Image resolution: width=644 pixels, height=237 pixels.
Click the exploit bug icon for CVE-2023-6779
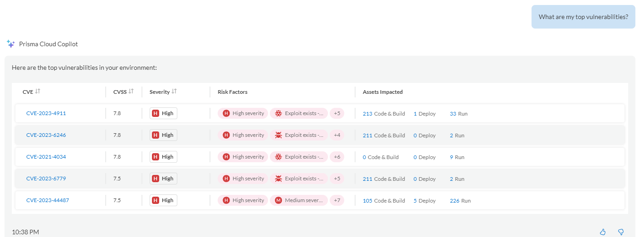click(x=278, y=179)
